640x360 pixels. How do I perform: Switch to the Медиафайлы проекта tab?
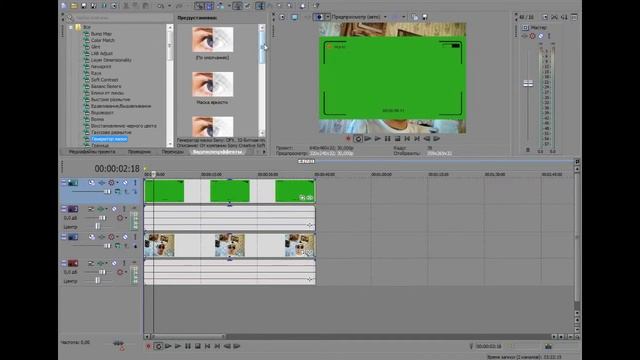click(x=92, y=152)
